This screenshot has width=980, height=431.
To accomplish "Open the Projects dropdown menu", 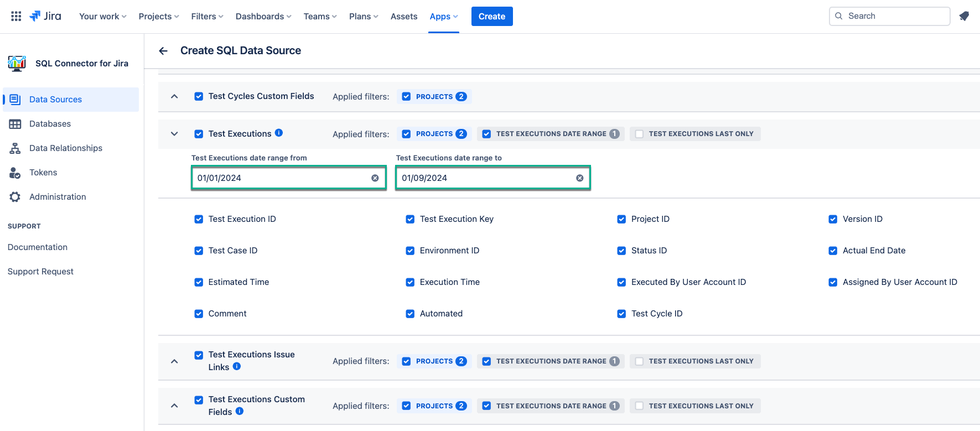I will (x=158, y=17).
